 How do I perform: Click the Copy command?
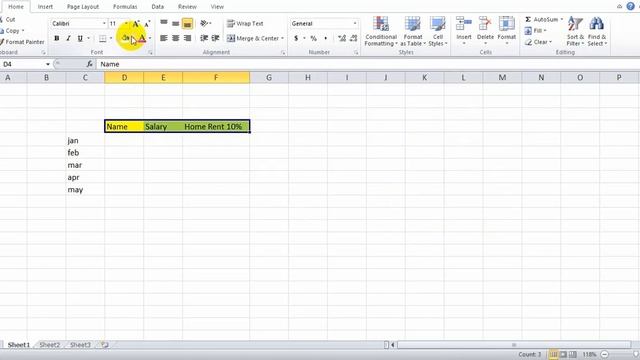[x=11, y=31]
